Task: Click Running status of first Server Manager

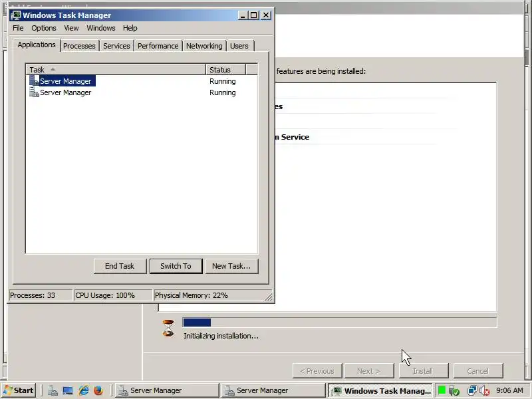Action: click(223, 81)
